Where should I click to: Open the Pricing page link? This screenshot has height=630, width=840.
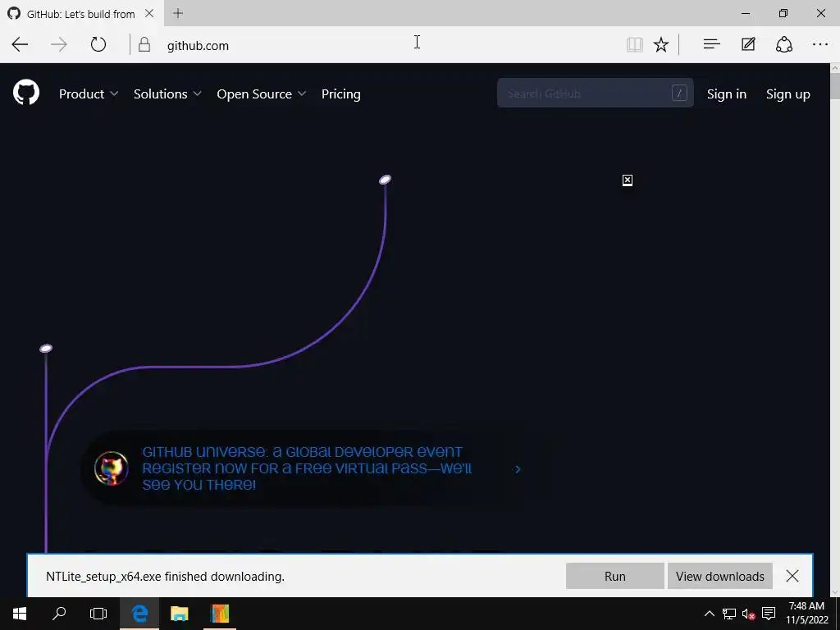click(x=340, y=94)
